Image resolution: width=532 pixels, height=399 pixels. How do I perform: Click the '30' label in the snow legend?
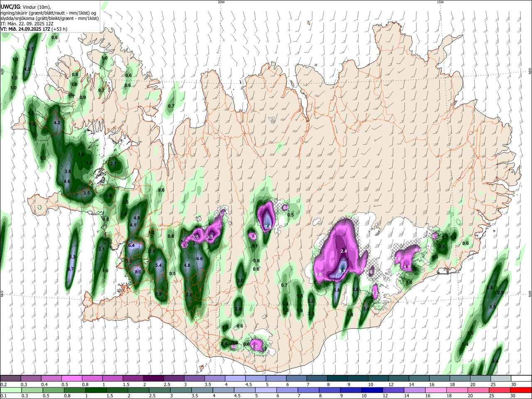pos(513,384)
